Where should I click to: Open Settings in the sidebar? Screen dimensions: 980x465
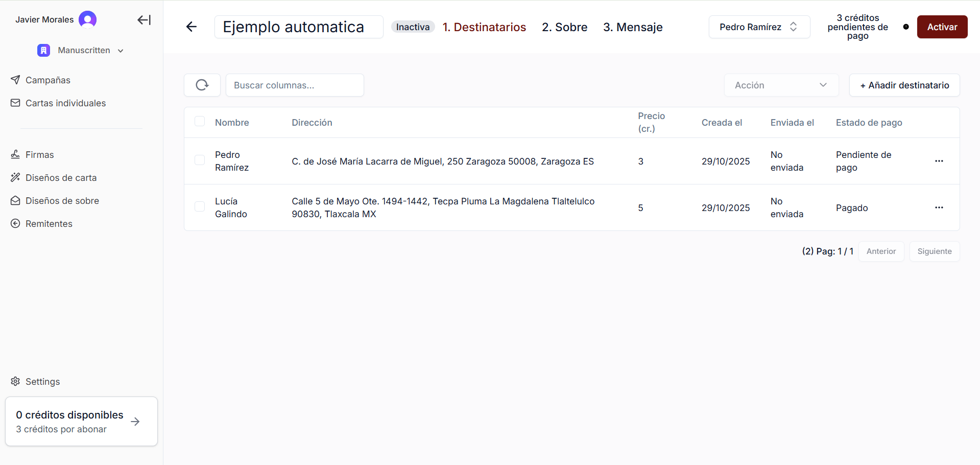(x=42, y=381)
